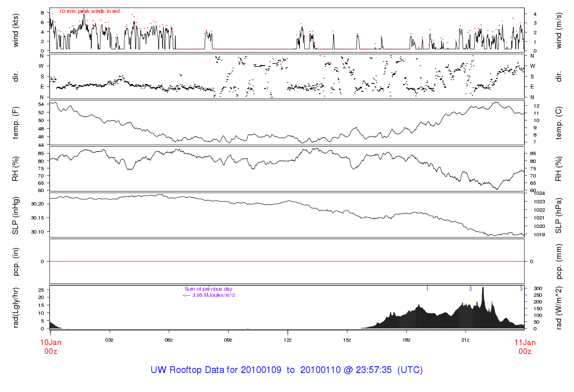Select purple marker 2 in radiation panel
This screenshot has width=574, height=392.
coord(470,289)
